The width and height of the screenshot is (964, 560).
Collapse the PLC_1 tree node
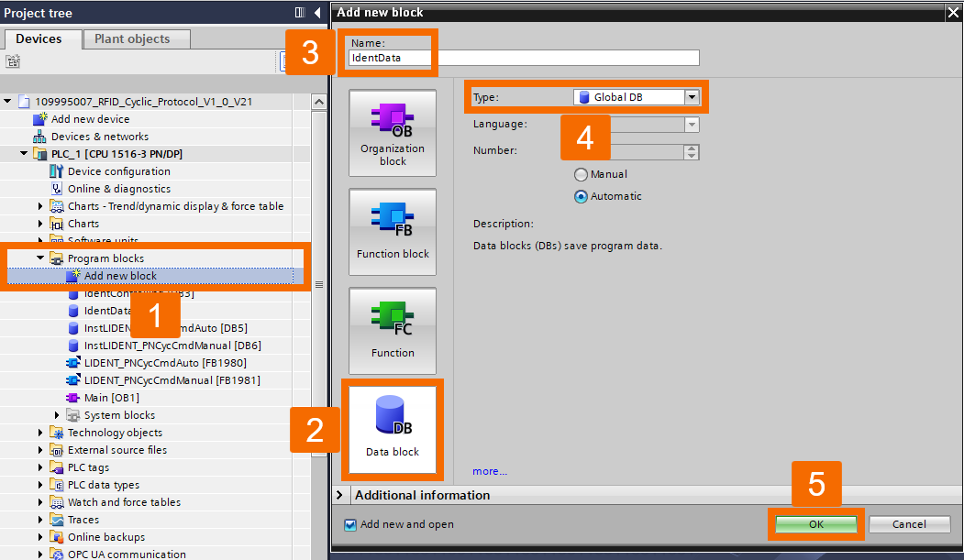(x=23, y=153)
